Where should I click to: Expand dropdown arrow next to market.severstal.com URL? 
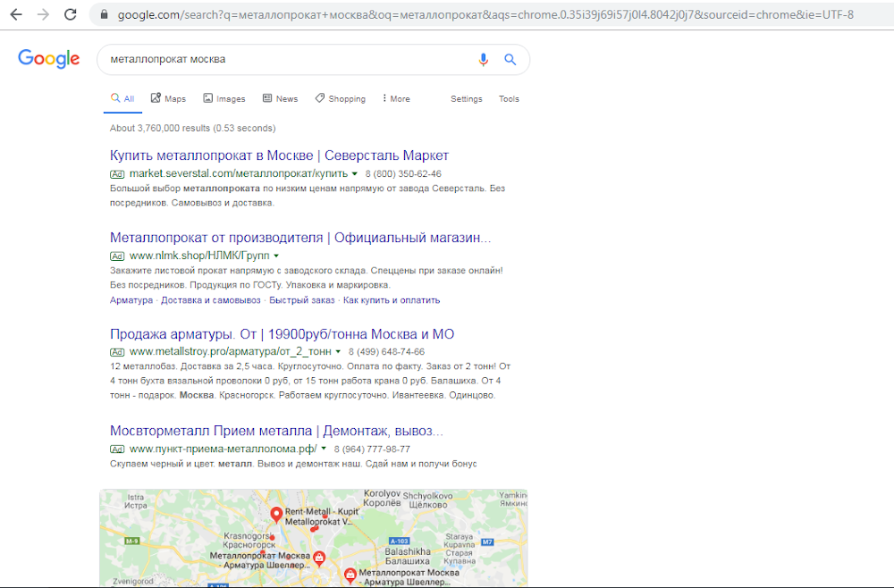[355, 173]
